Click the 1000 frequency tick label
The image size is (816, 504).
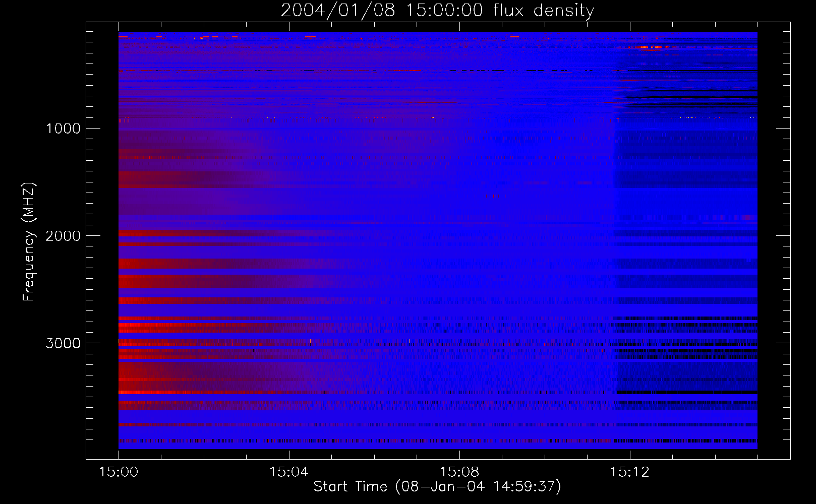click(x=63, y=129)
